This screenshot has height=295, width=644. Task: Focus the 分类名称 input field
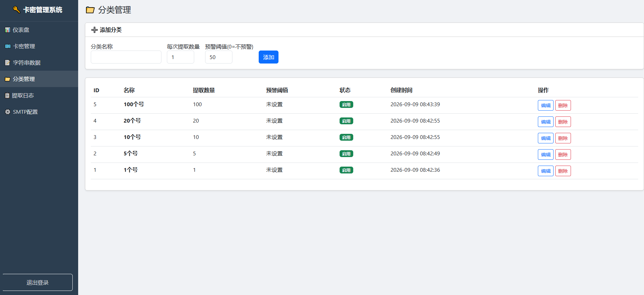click(126, 57)
